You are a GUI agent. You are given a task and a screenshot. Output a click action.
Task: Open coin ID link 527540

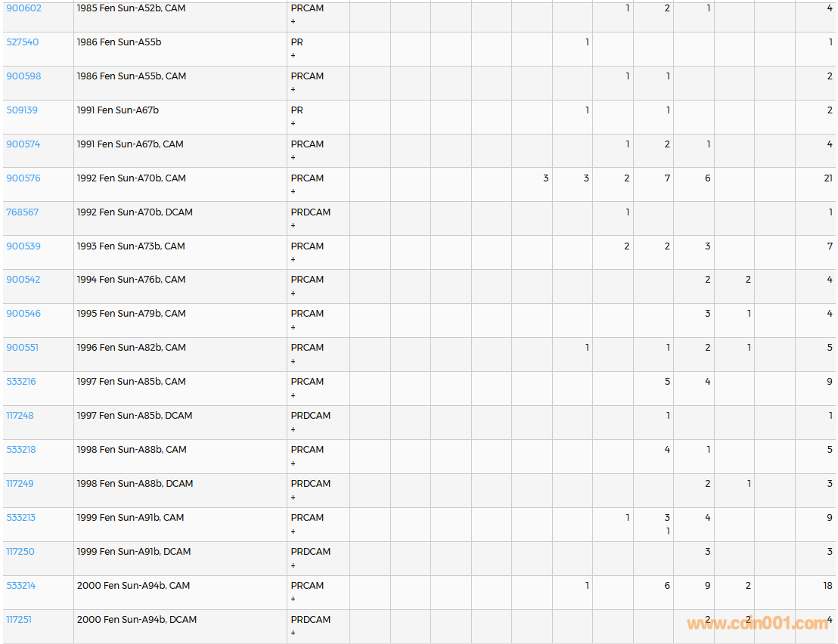pos(23,42)
